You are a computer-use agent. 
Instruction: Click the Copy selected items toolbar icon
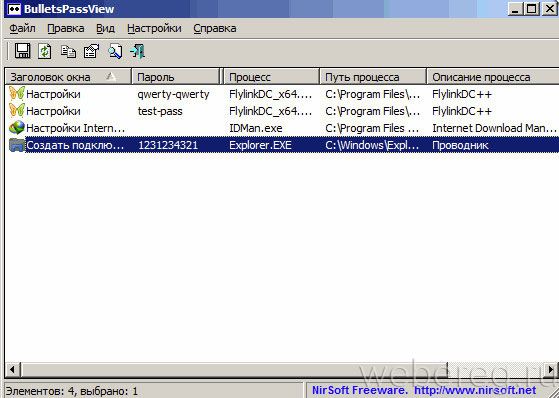68,51
